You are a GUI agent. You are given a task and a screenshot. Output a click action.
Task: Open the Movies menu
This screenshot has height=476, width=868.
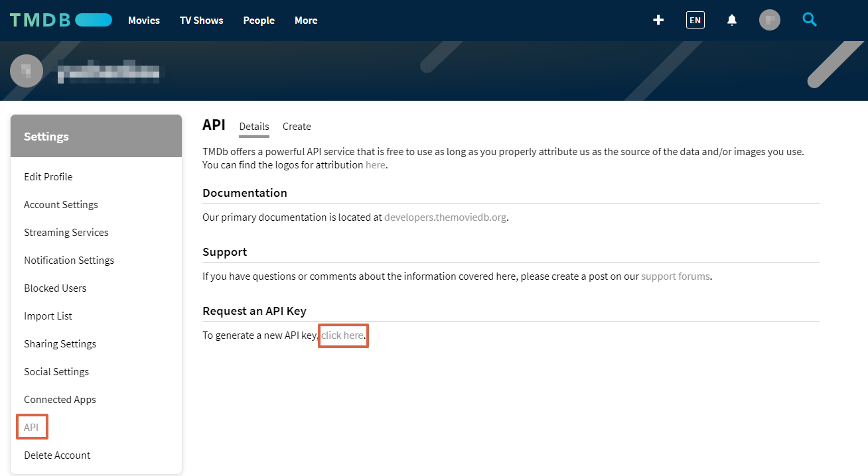coord(144,21)
